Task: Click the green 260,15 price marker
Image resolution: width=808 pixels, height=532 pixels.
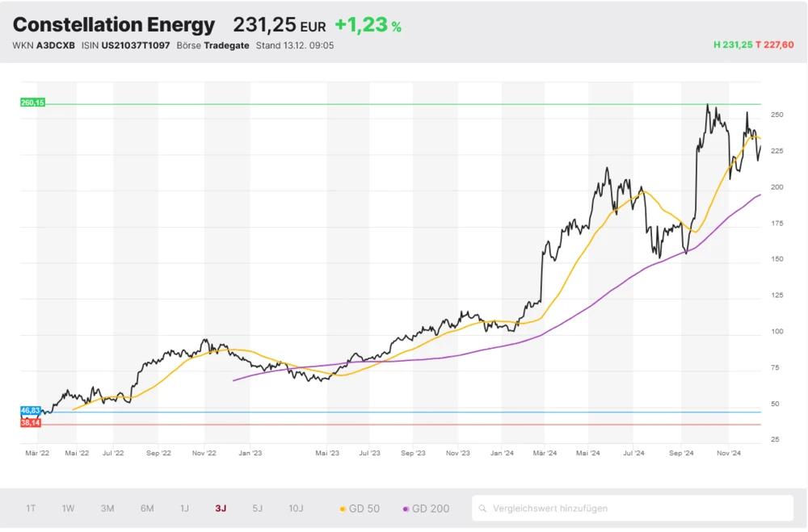Action: pyautogui.click(x=32, y=103)
